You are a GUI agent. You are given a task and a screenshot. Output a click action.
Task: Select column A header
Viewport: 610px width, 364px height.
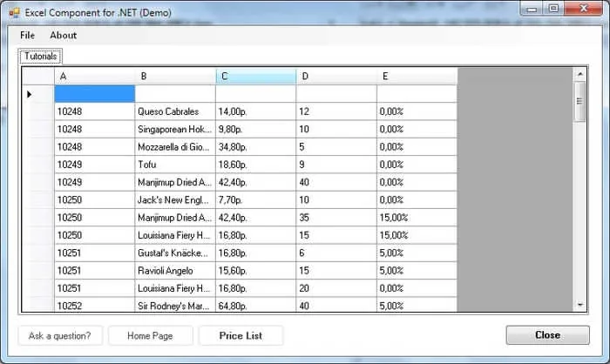pyautogui.click(x=94, y=77)
